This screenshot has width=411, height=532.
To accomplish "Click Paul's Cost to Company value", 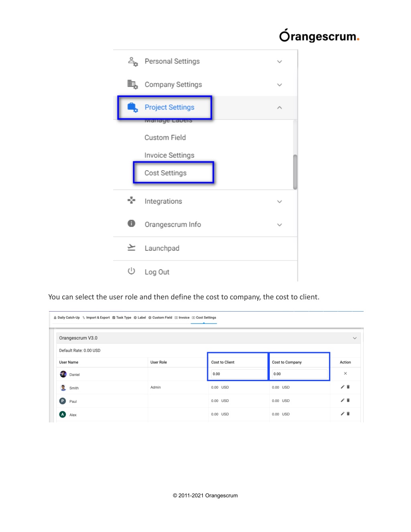I will 281,401.
